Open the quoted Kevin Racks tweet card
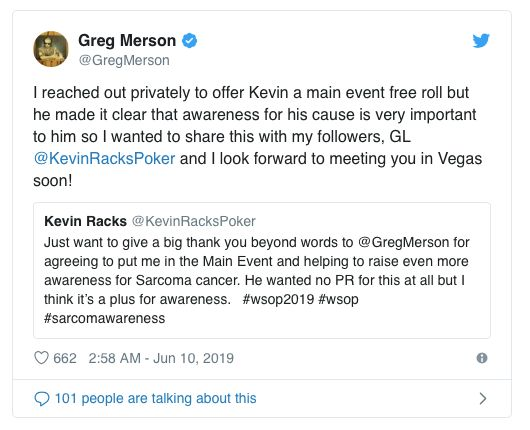This screenshot has width=530, height=430. (262, 270)
